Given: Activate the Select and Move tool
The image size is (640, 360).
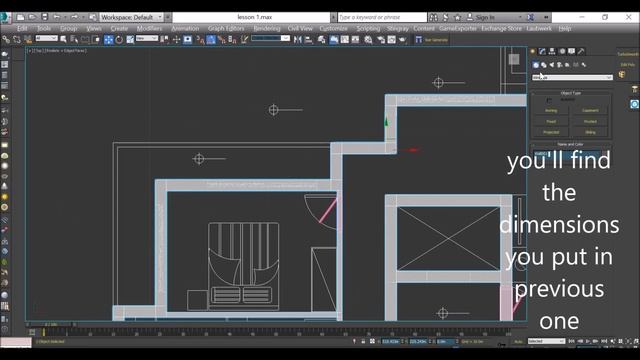Looking at the screenshot, I should click(109, 39).
